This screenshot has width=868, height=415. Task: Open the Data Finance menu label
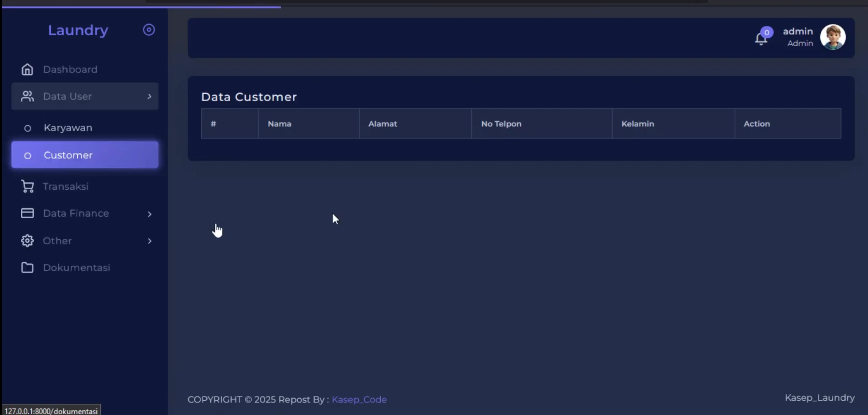point(76,213)
